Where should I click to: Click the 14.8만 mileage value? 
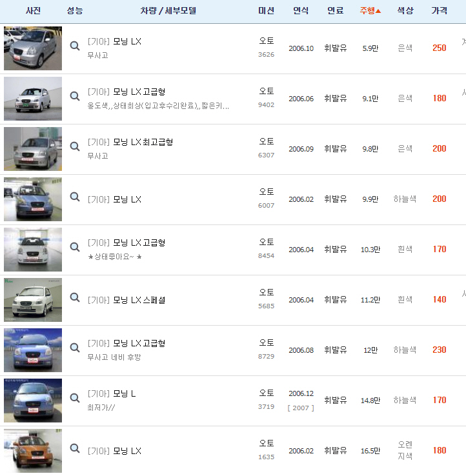[370, 401]
